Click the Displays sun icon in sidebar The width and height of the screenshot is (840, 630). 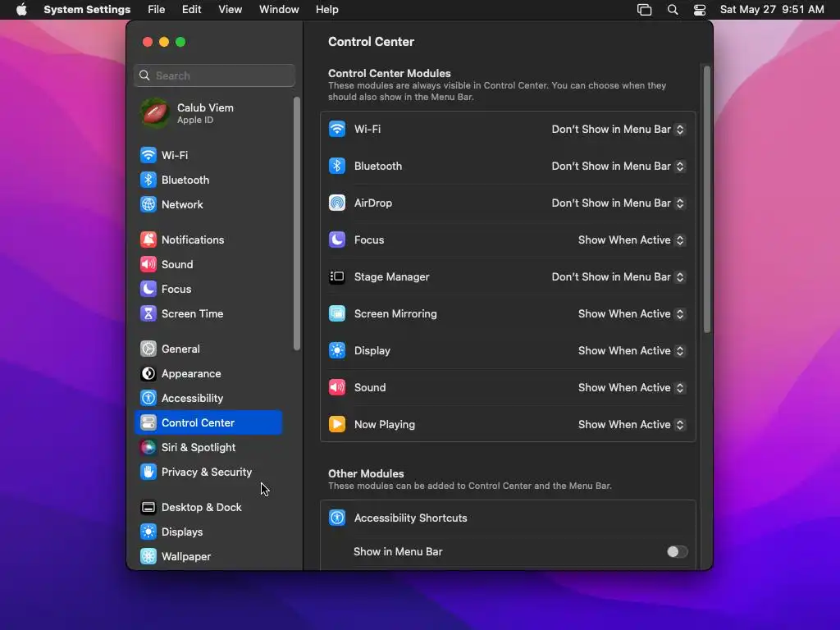pos(148,532)
